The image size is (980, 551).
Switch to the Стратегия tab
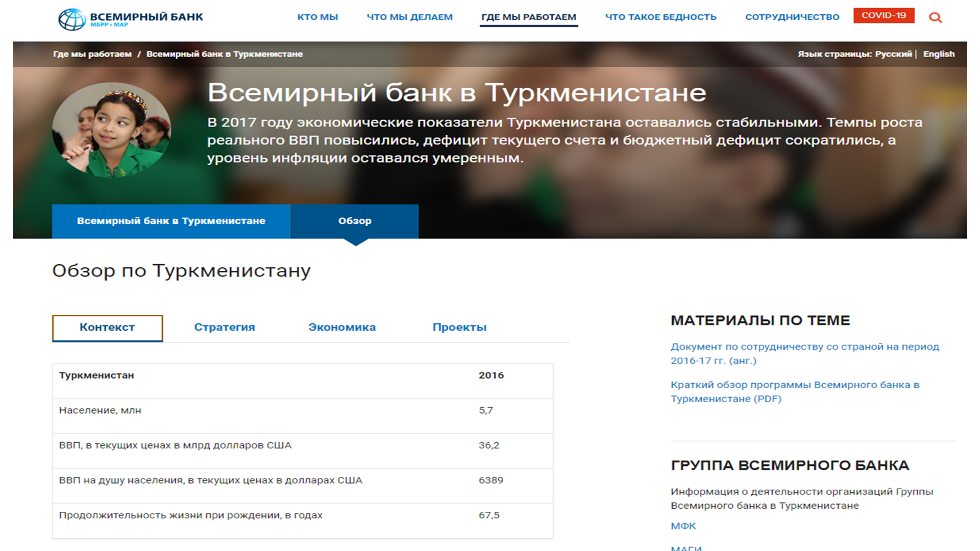[x=224, y=328]
